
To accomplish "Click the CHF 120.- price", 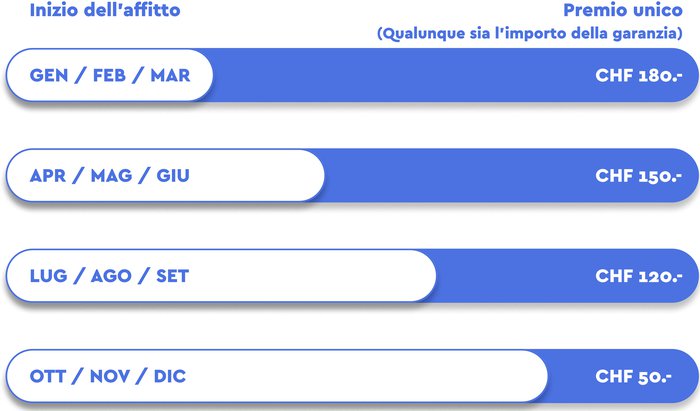I will [x=639, y=276].
